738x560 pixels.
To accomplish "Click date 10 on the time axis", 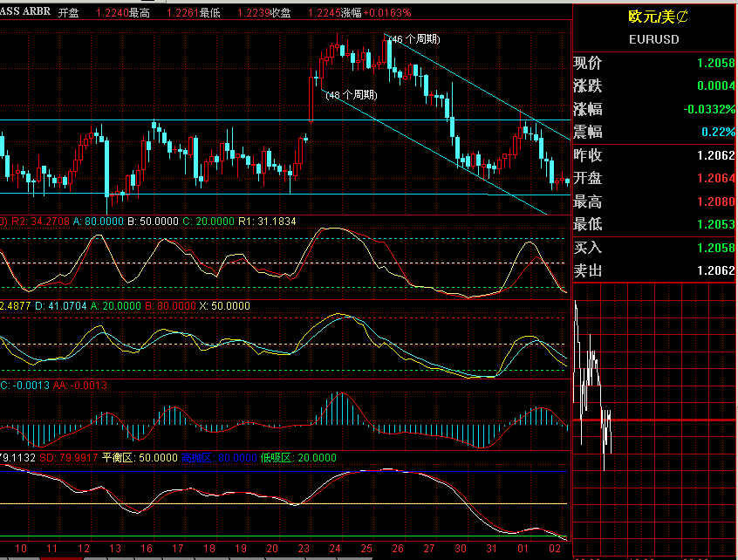I will point(21,549).
